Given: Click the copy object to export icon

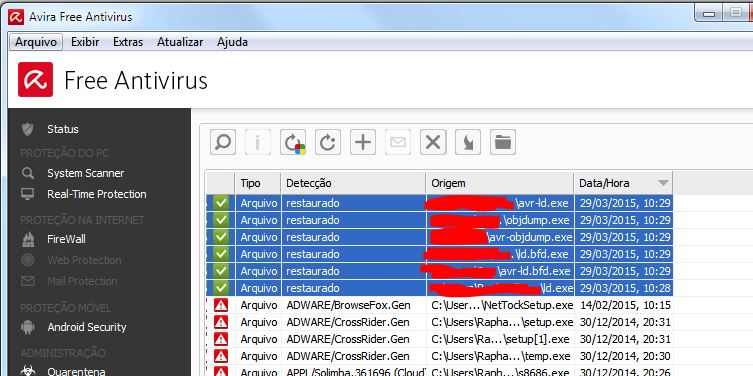Looking at the screenshot, I should pyautogui.click(x=468, y=142).
